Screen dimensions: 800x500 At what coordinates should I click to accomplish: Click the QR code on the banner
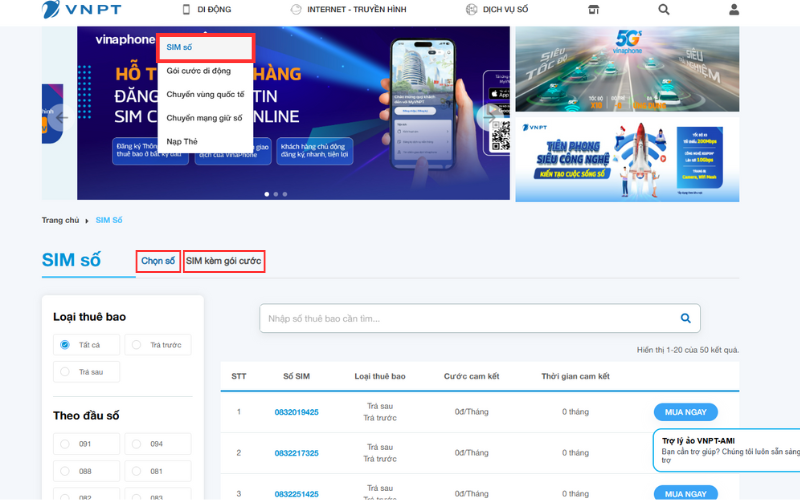click(x=500, y=136)
